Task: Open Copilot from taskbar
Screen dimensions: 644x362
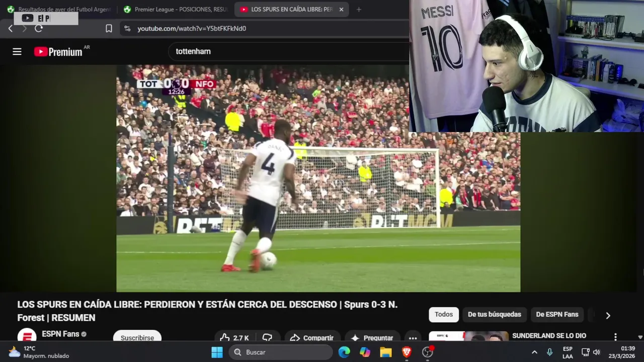Action: pyautogui.click(x=365, y=352)
